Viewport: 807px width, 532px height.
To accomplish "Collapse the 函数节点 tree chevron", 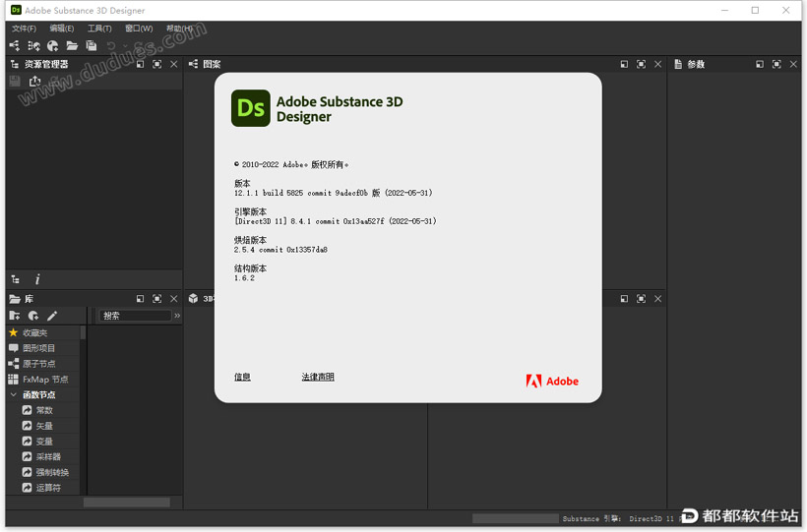I will pos(14,394).
